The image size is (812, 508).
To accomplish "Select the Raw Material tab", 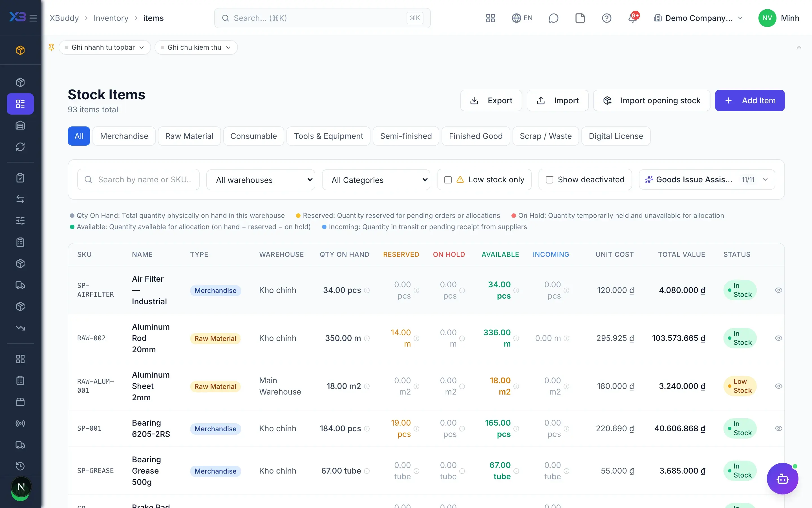I will coord(189,136).
